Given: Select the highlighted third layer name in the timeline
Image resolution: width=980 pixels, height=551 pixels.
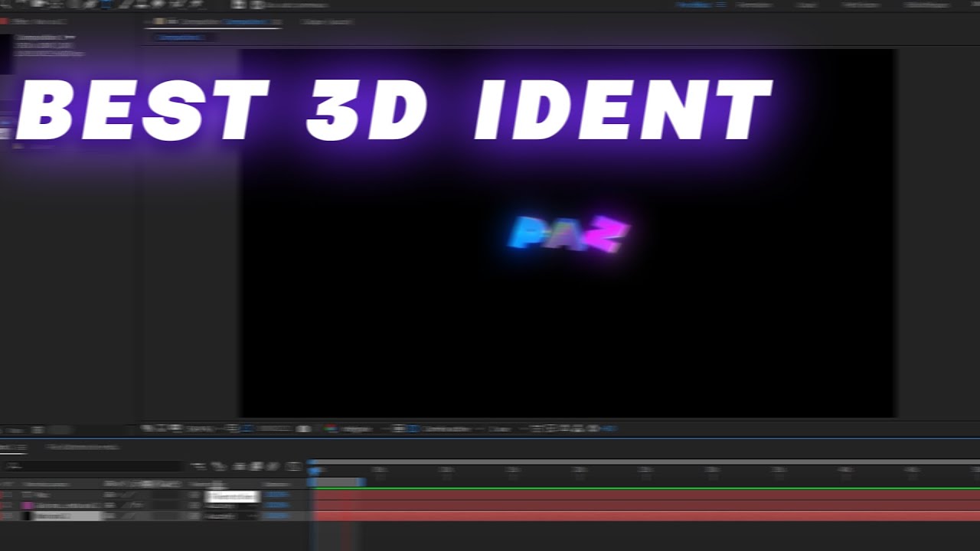Looking at the screenshot, I should click(x=69, y=517).
